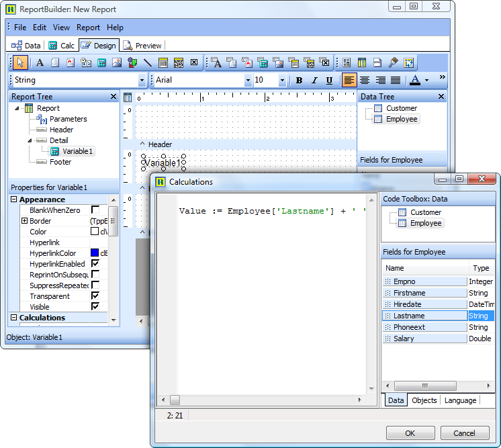The image size is (501, 448).
Task: Select the PageBreak component tool
Action: point(377,62)
